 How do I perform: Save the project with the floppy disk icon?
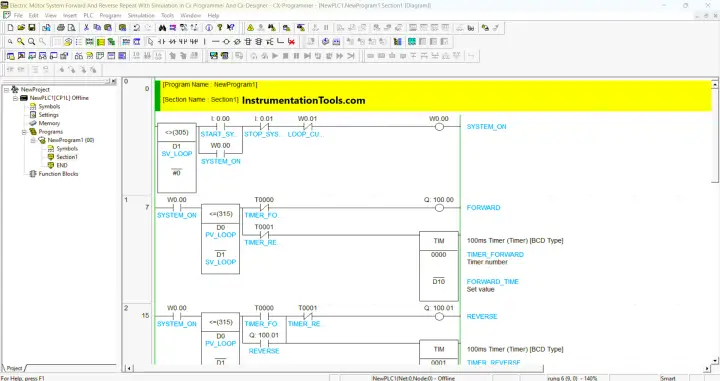point(32,28)
